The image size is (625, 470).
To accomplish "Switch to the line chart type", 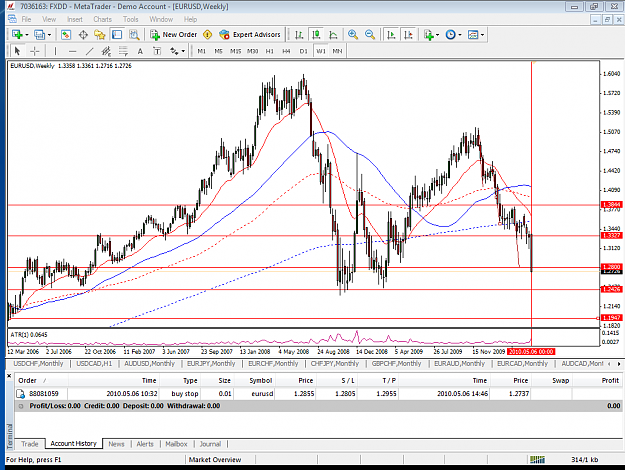I will point(333,35).
